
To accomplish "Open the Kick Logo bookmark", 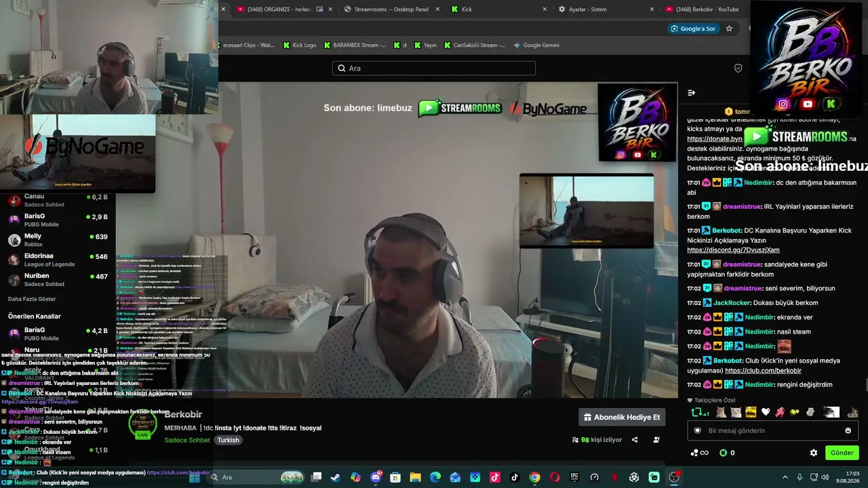I will (x=299, y=45).
